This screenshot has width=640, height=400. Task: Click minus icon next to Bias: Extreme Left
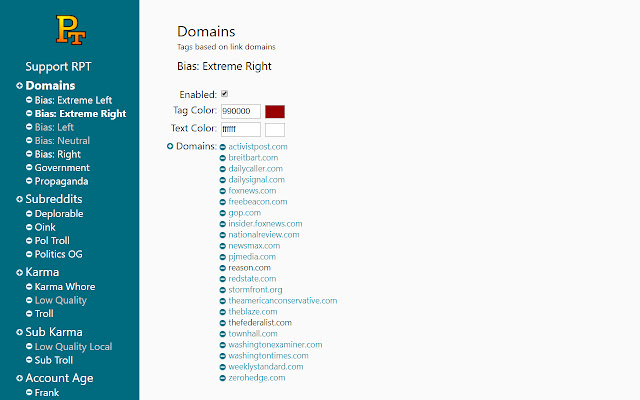point(29,100)
